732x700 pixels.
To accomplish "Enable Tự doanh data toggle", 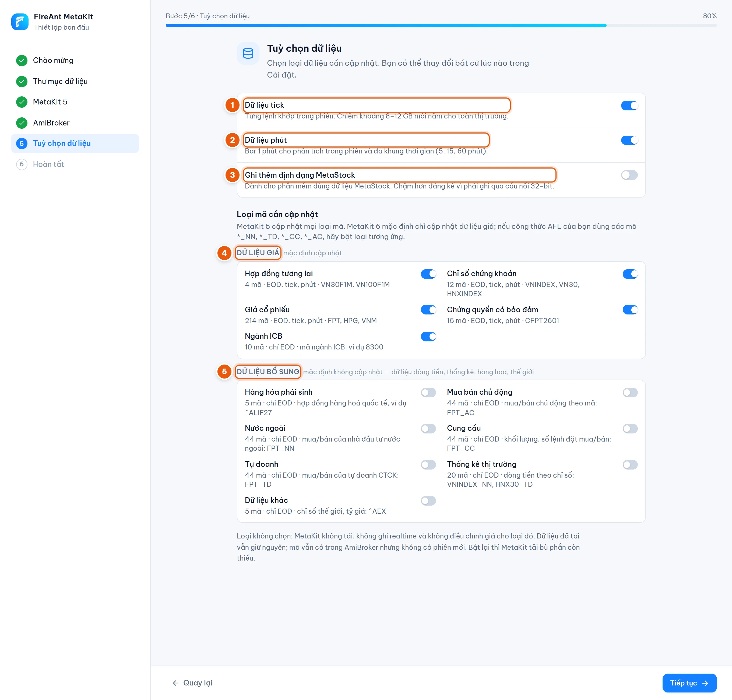I will point(428,464).
